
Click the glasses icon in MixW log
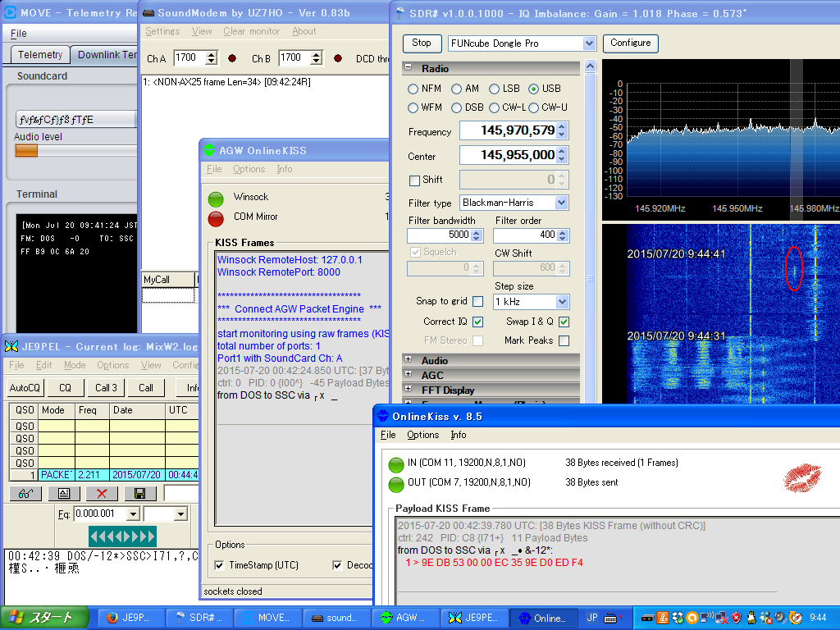point(25,493)
